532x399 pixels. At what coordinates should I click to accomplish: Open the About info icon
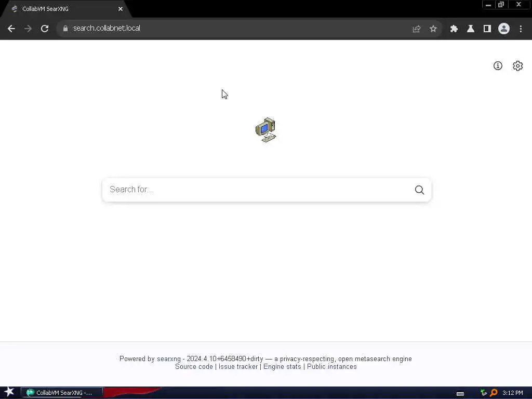point(498,66)
